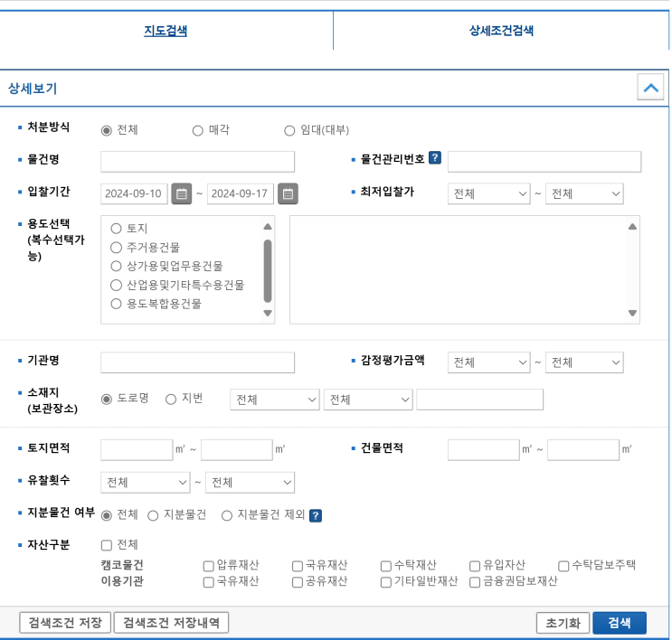
Task: Select 주거용건물 usage option
Action: point(116,247)
